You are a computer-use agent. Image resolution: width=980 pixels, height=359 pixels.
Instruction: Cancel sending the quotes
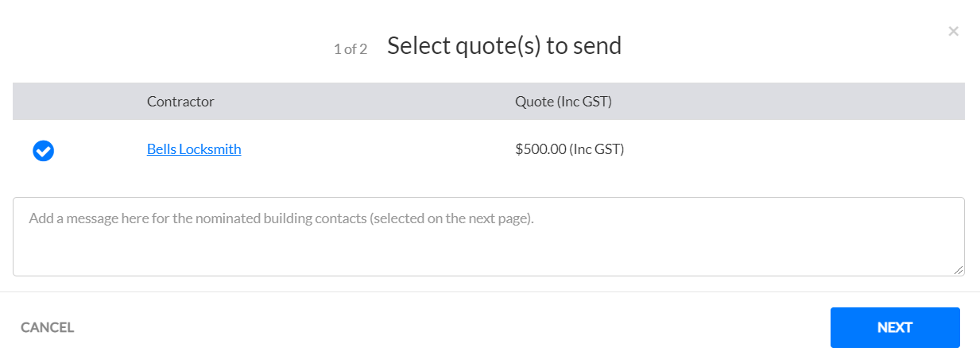[x=48, y=327]
